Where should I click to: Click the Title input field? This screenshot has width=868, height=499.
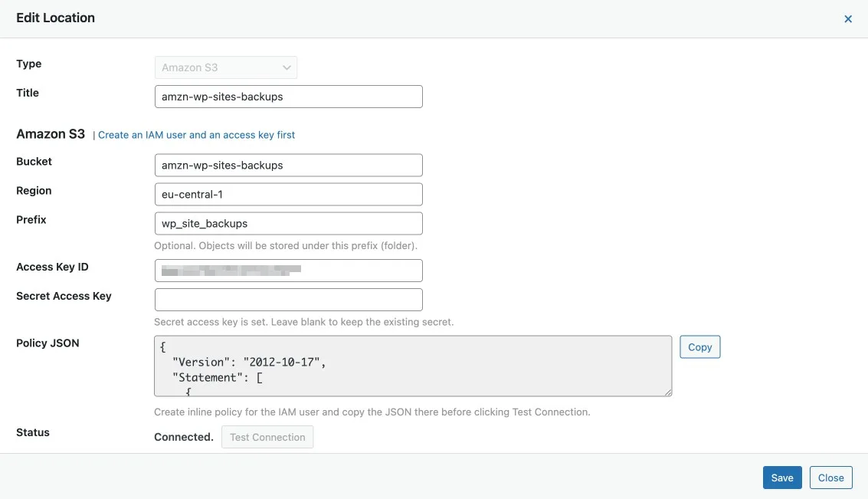pos(288,97)
